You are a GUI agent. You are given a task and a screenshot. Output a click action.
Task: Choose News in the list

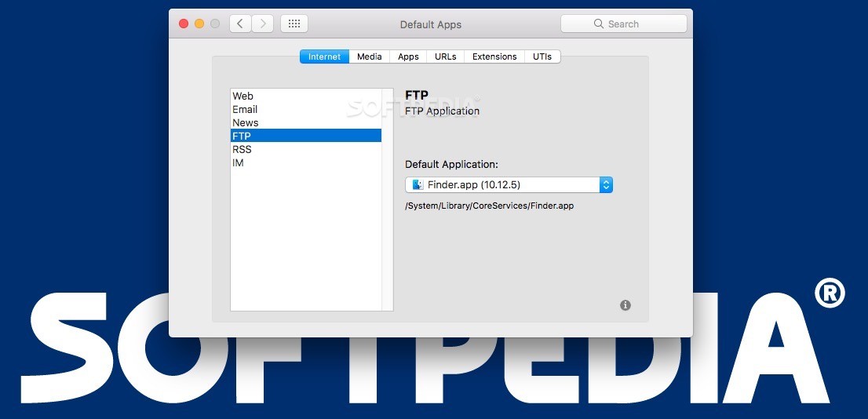(305, 123)
